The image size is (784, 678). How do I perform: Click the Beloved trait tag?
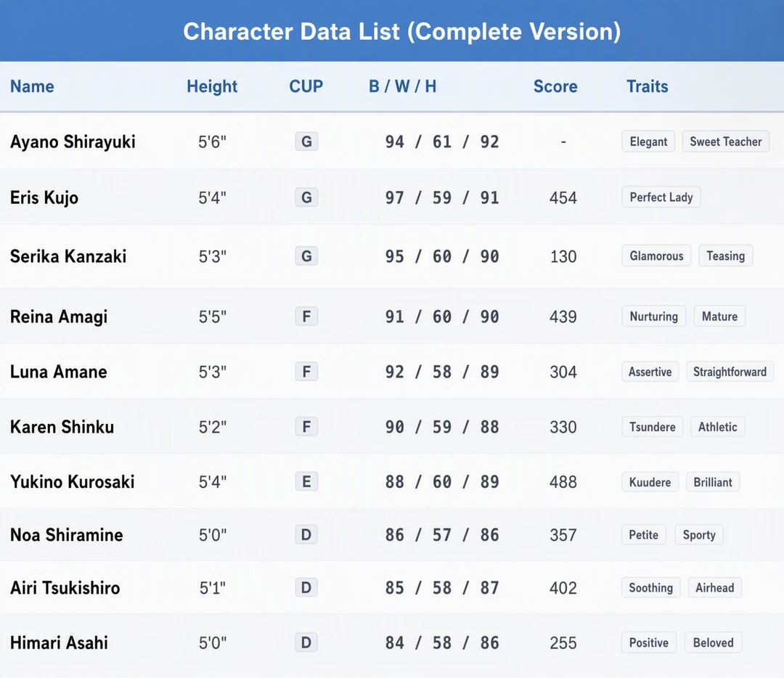713,642
